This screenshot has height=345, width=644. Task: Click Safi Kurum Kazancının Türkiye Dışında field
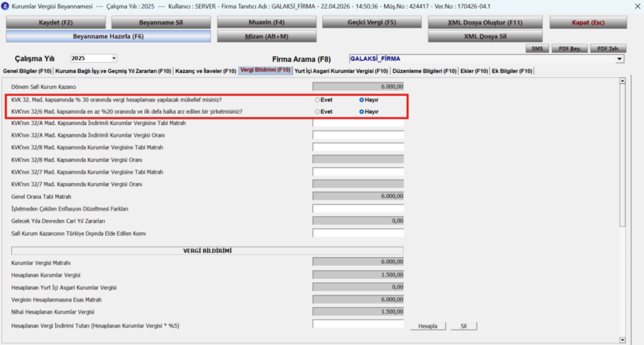[358, 233]
